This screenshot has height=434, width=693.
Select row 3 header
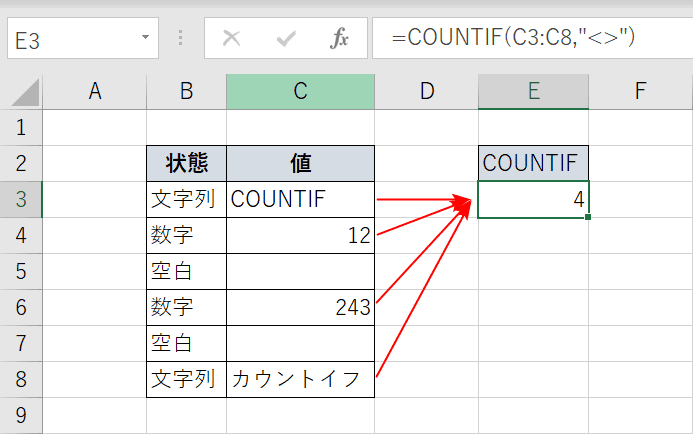(21, 199)
